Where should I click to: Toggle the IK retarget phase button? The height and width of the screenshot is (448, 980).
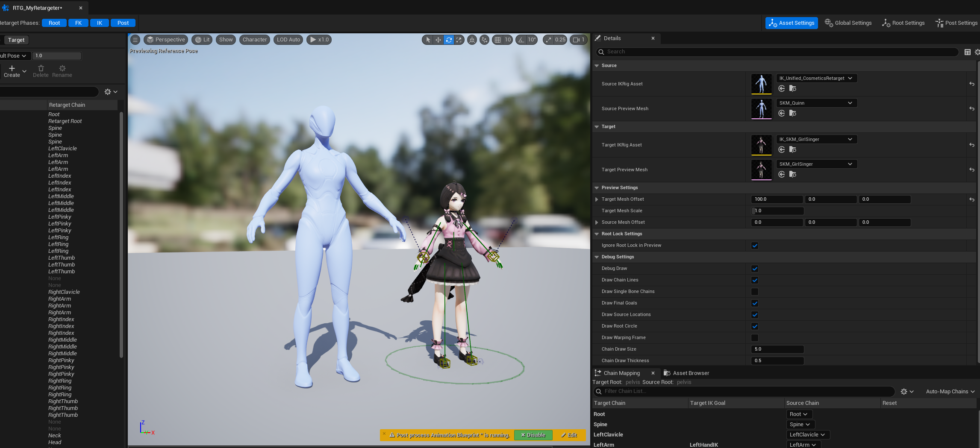click(99, 23)
